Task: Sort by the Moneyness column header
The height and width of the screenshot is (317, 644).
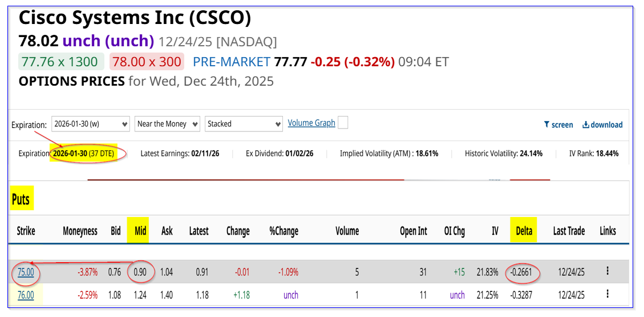Action: coord(80,231)
